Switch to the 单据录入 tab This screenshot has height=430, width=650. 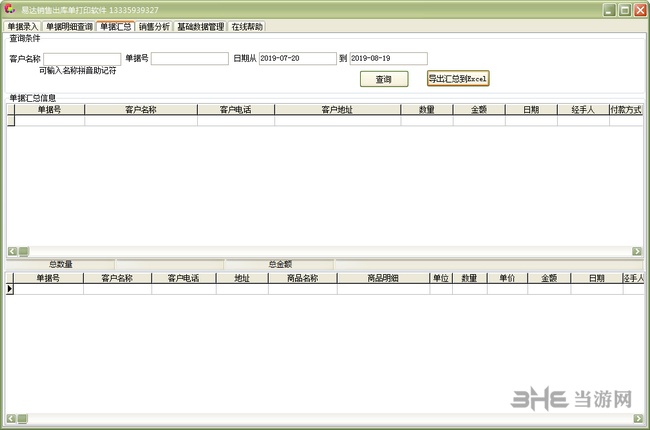click(23, 27)
